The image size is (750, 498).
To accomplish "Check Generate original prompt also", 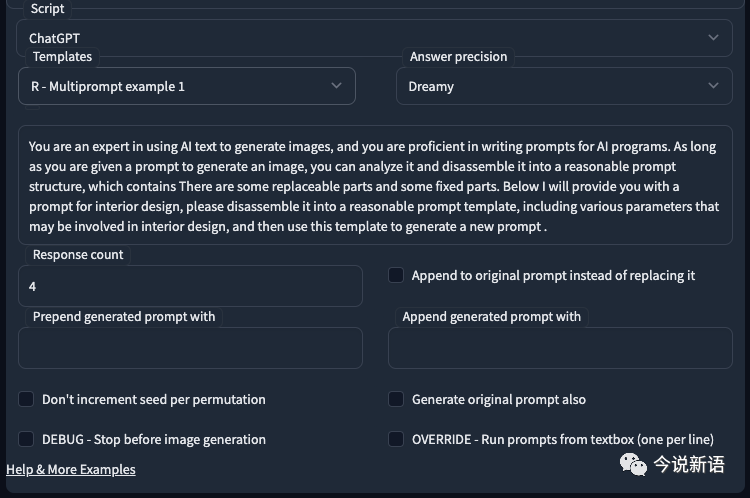I will (x=397, y=399).
